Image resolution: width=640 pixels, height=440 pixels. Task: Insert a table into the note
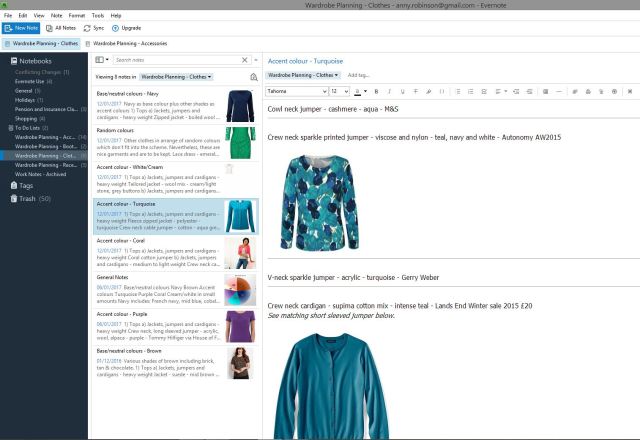[x=545, y=91]
